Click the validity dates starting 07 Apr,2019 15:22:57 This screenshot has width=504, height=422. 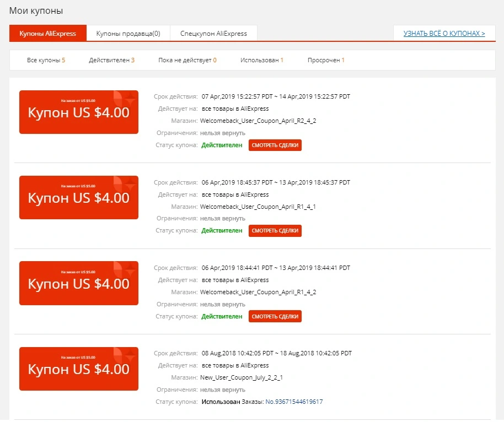(276, 96)
